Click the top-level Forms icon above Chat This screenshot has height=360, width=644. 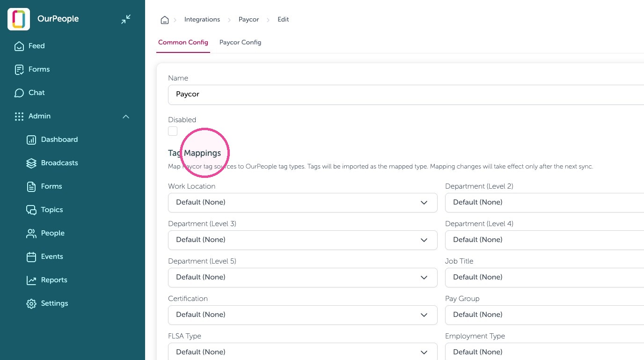19,69
